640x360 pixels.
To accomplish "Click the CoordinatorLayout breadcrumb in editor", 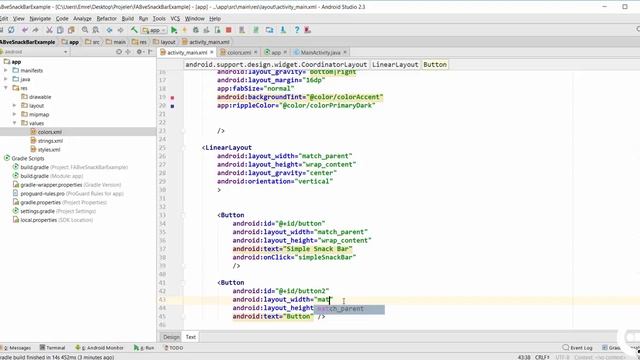I will point(276,64).
